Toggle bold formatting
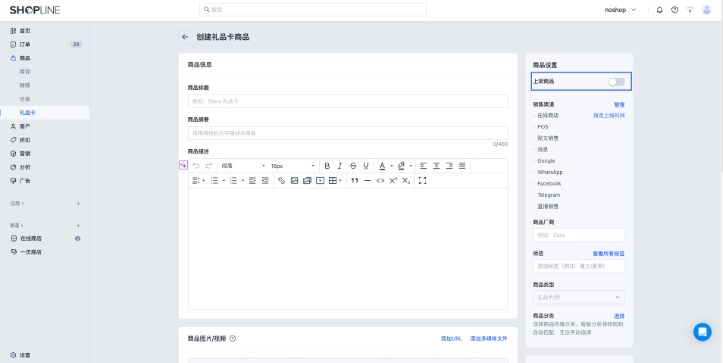This screenshot has width=723, height=363. click(x=327, y=166)
